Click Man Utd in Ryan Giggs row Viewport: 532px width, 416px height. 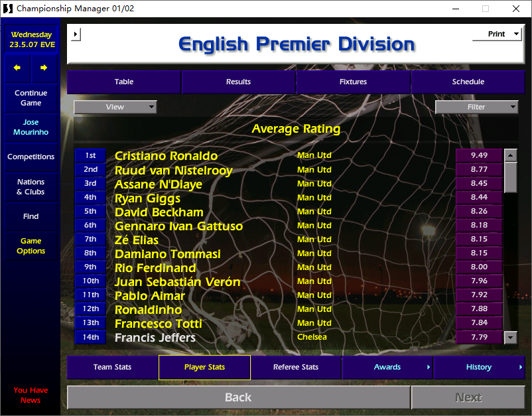click(314, 198)
